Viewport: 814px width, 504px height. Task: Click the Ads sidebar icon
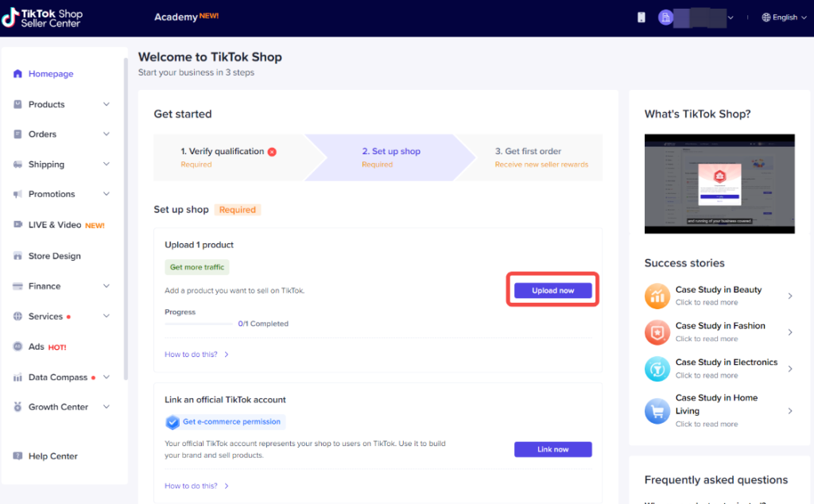tap(17, 347)
